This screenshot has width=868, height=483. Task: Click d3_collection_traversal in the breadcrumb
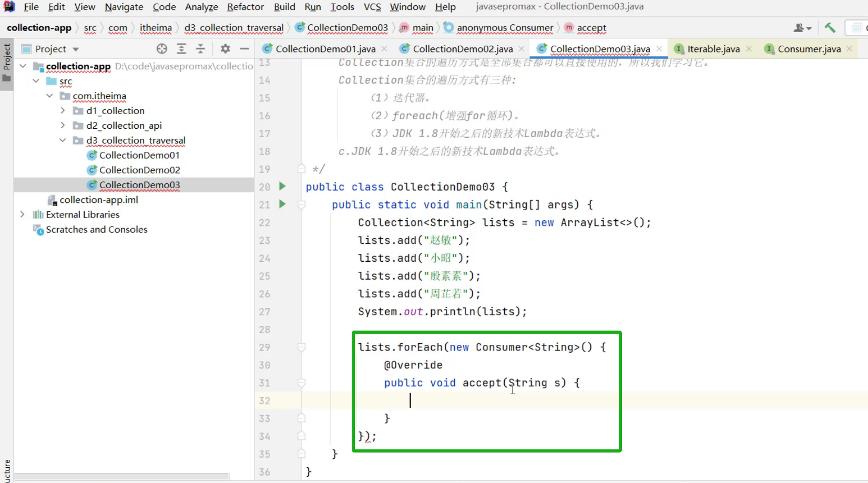click(234, 28)
